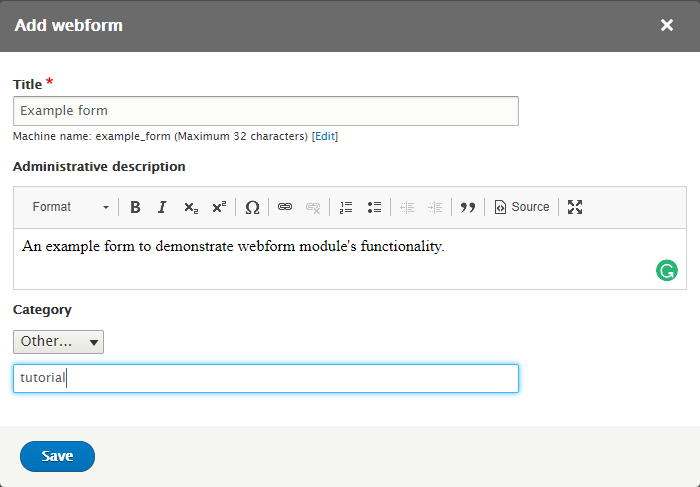The image size is (700, 487).
Task: Maximize the editor window
Action: pos(575,207)
